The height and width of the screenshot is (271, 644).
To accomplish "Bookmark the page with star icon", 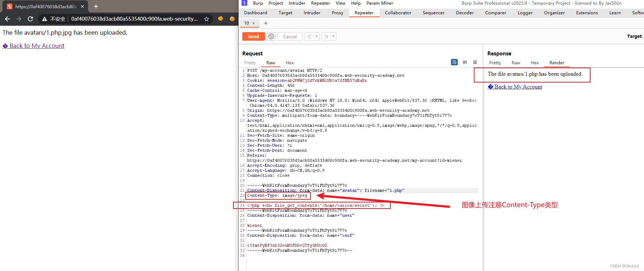I will click(207, 19).
